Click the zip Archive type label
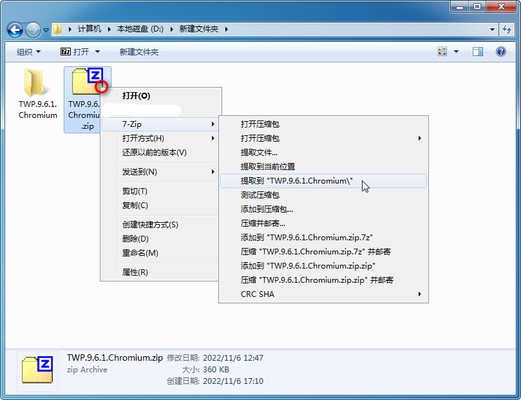 coord(87,369)
